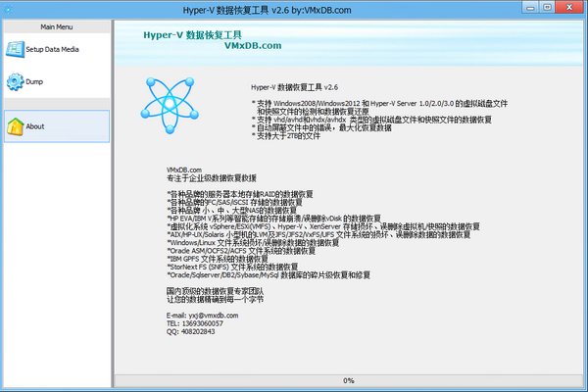Maximize the Hyper-V tool window
This screenshot has width=588, height=392.
click(x=547, y=8)
